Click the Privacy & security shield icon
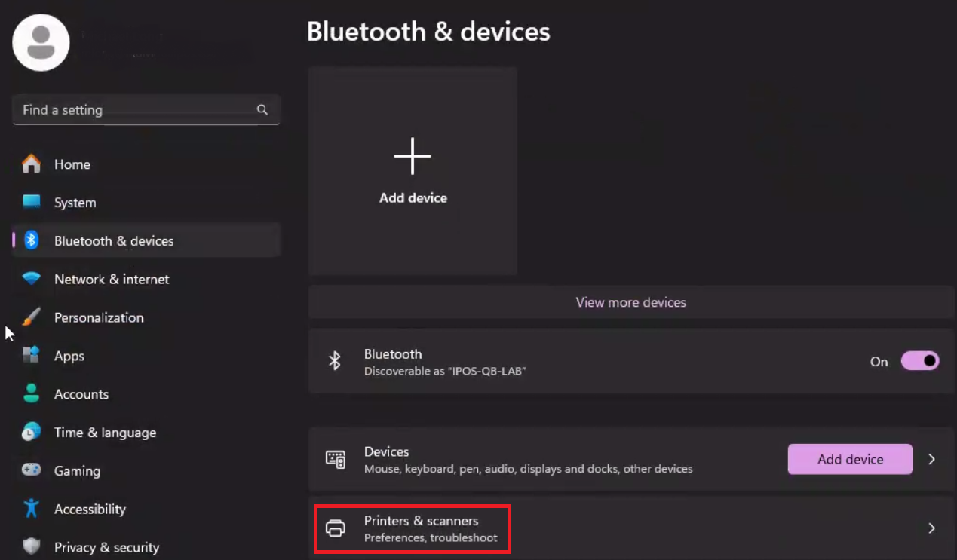This screenshot has width=957, height=560. tap(31, 546)
